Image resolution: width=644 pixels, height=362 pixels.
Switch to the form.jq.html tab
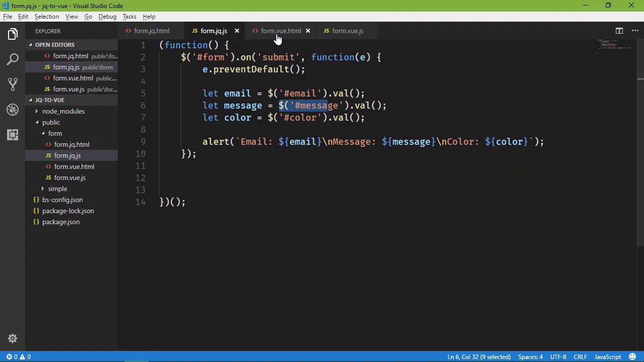tap(151, 31)
